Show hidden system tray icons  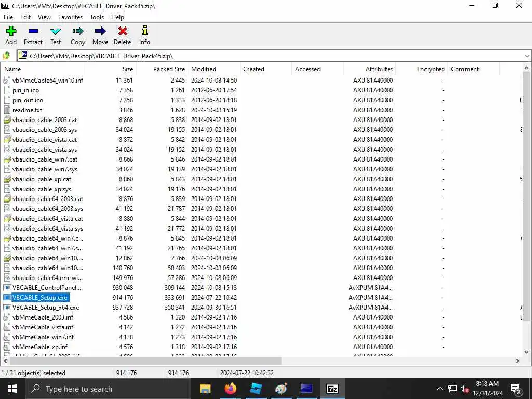pyautogui.click(x=440, y=389)
